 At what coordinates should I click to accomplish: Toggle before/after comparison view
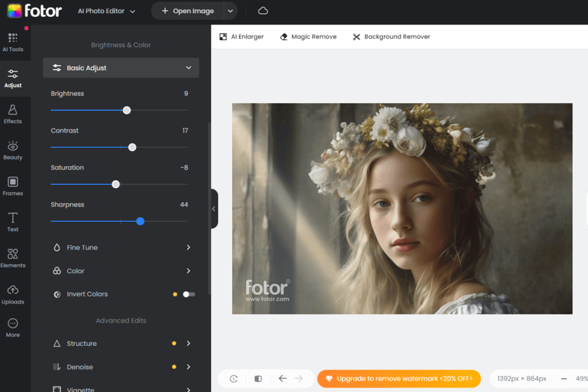click(x=258, y=378)
